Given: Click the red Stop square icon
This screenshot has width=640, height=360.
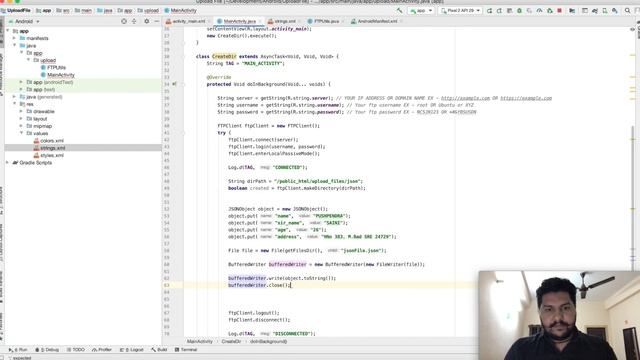Looking at the screenshot, I should [560, 11].
